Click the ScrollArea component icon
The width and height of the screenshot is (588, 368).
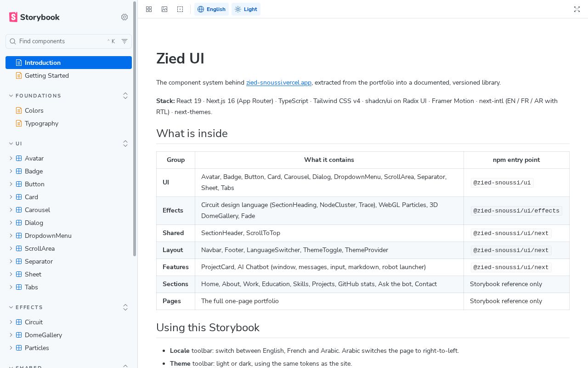[x=19, y=248]
